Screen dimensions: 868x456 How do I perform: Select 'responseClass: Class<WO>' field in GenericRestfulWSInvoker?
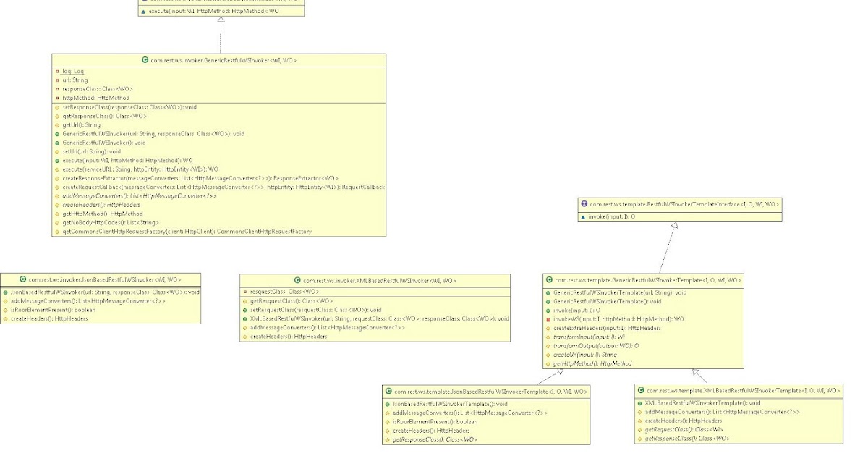click(98, 89)
